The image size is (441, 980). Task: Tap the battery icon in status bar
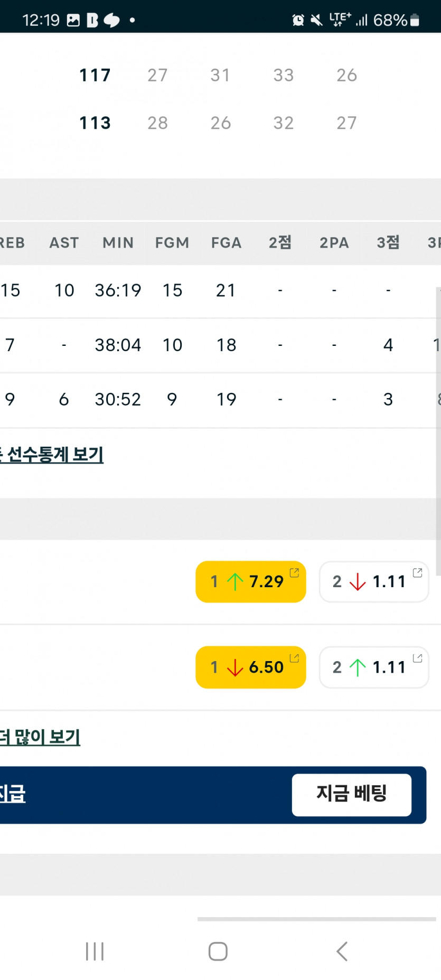click(415, 20)
